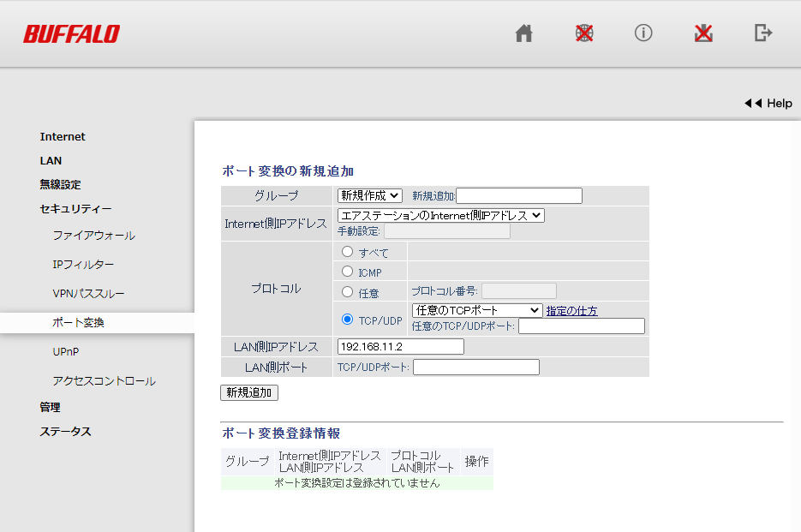Open the セキュリティー menu item

pyautogui.click(x=75, y=208)
